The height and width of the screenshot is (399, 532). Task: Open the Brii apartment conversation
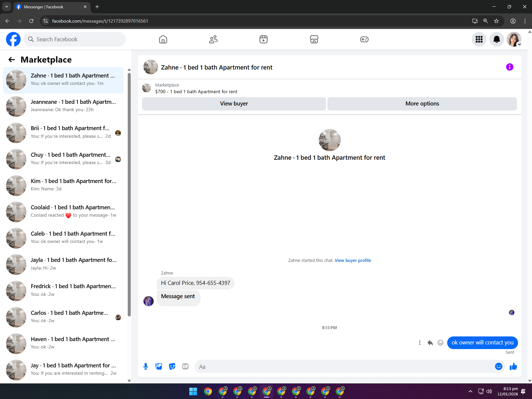(63, 133)
